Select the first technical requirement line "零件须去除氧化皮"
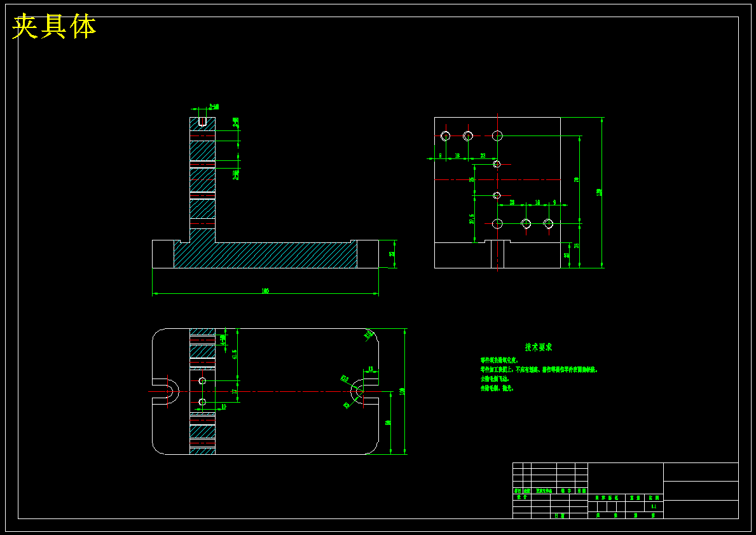This screenshot has width=756, height=535. (x=499, y=360)
